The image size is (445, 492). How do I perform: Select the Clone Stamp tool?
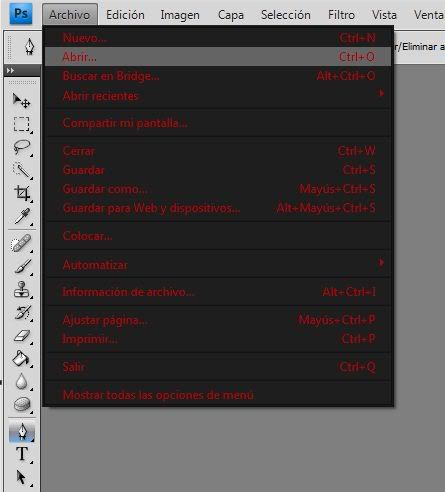[x=22, y=289]
